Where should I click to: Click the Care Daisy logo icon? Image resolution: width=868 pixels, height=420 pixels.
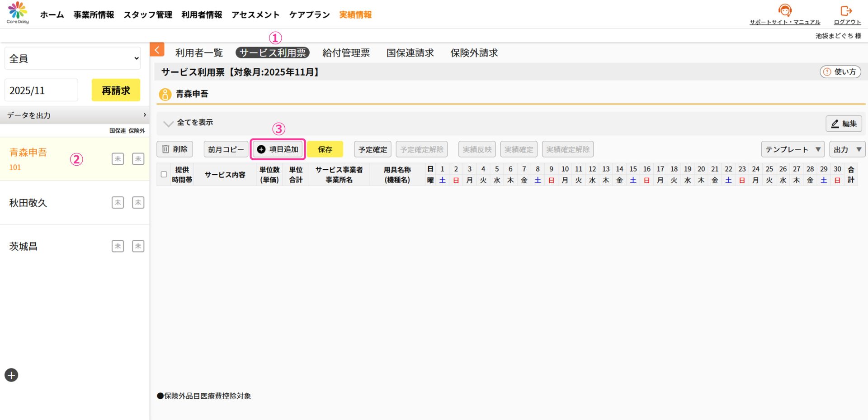(x=18, y=12)
